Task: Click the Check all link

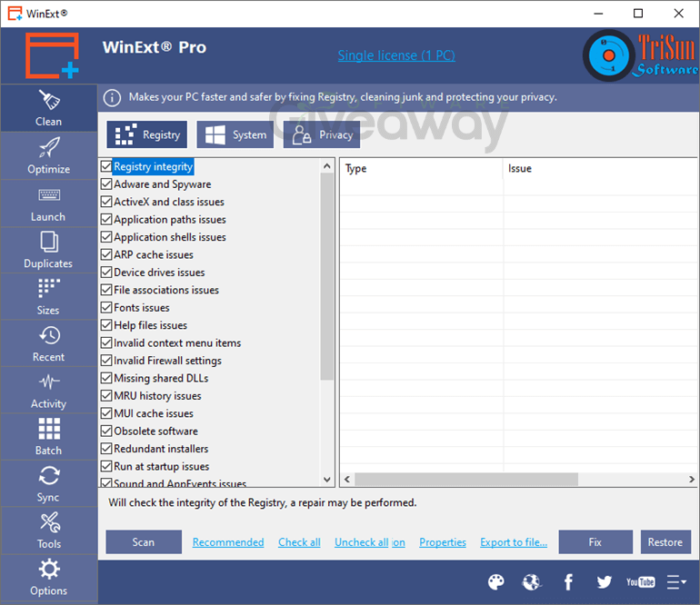Action: pos(299,542)
